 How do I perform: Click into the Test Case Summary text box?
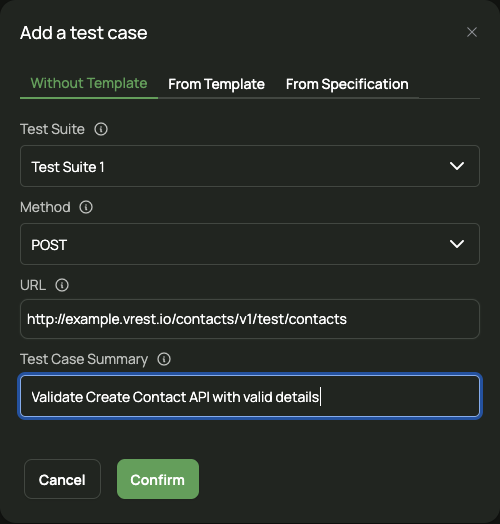(x=250, y=396)
